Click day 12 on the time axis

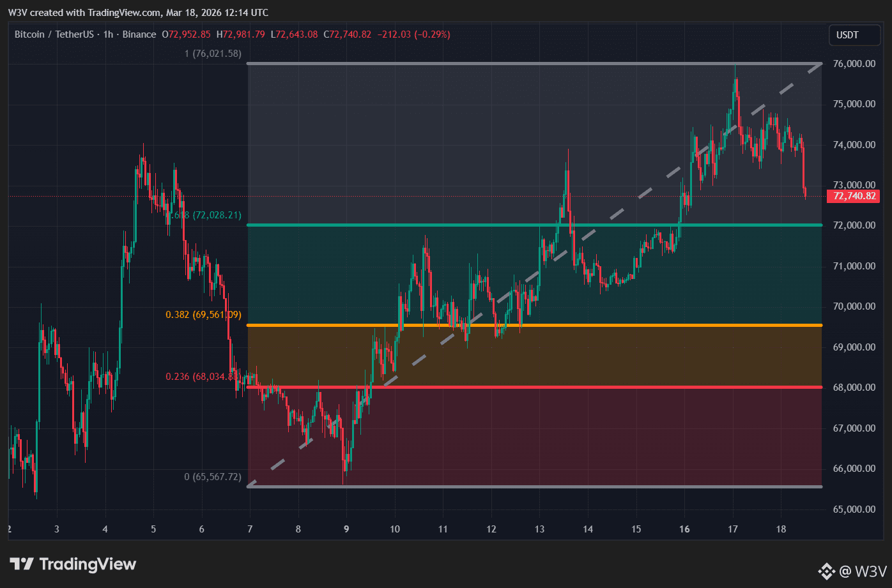(x=491, y=529)
